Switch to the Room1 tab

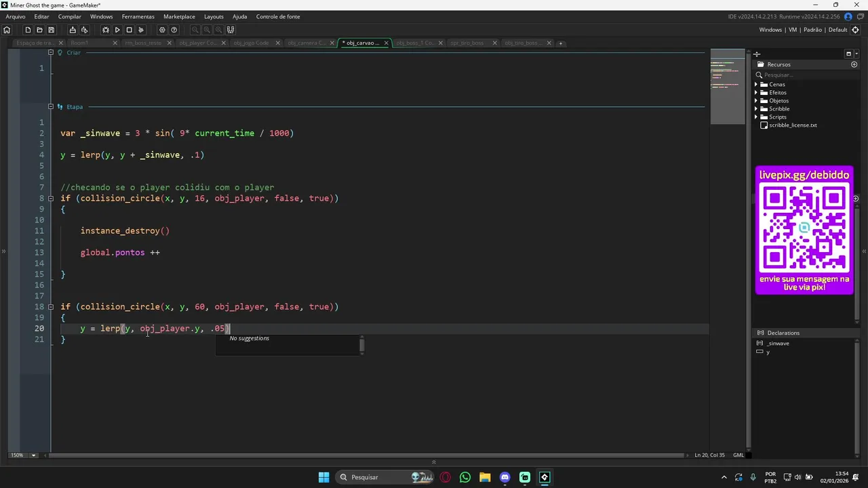tap(93, 43)
